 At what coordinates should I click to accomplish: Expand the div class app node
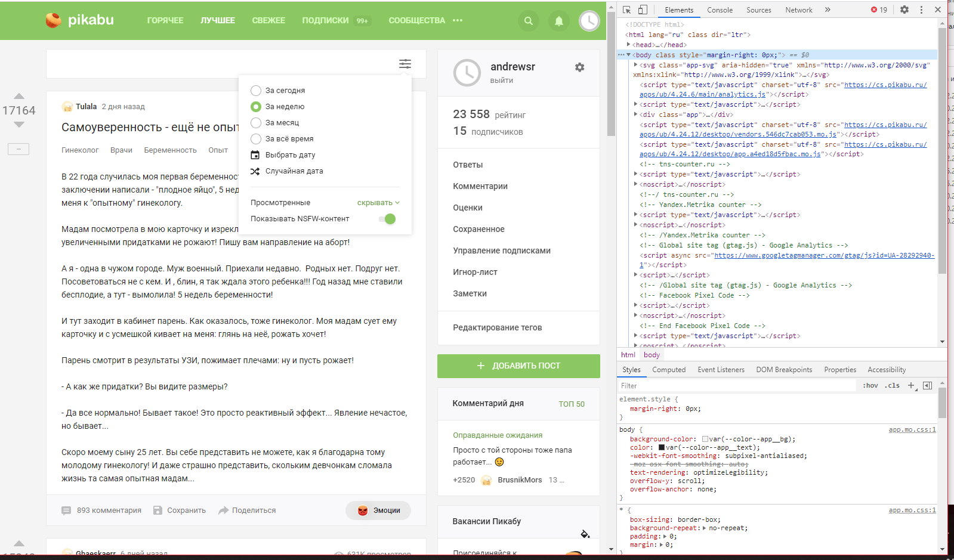[636, 115]
